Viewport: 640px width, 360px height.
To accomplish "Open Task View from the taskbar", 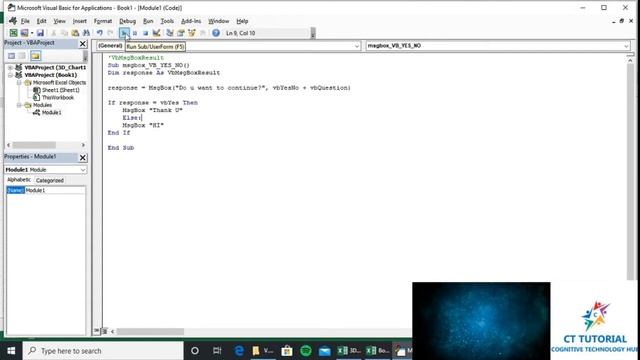I will coord(217,351).
